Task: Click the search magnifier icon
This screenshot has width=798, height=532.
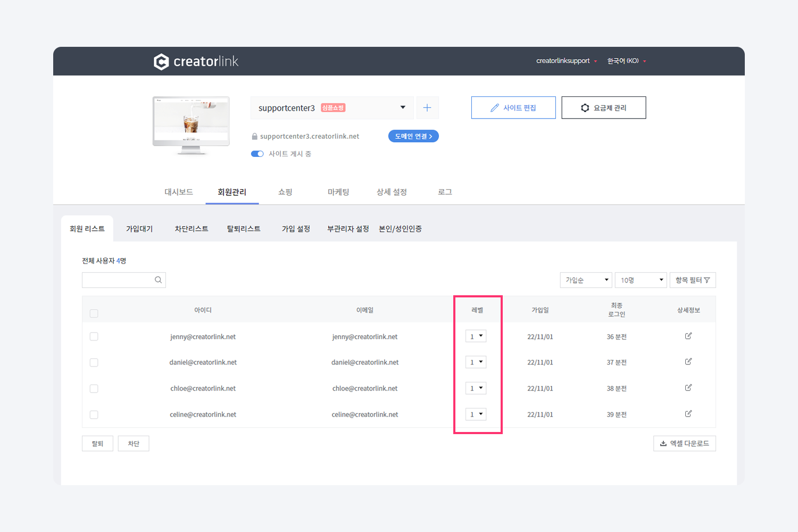Action: pos(158,280)
